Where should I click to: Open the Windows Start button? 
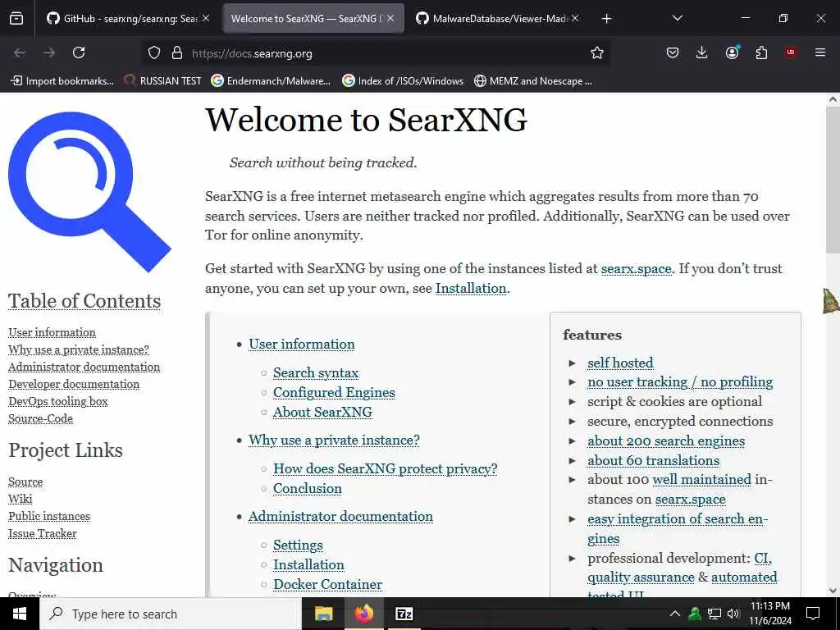click(x=20, y=614)
